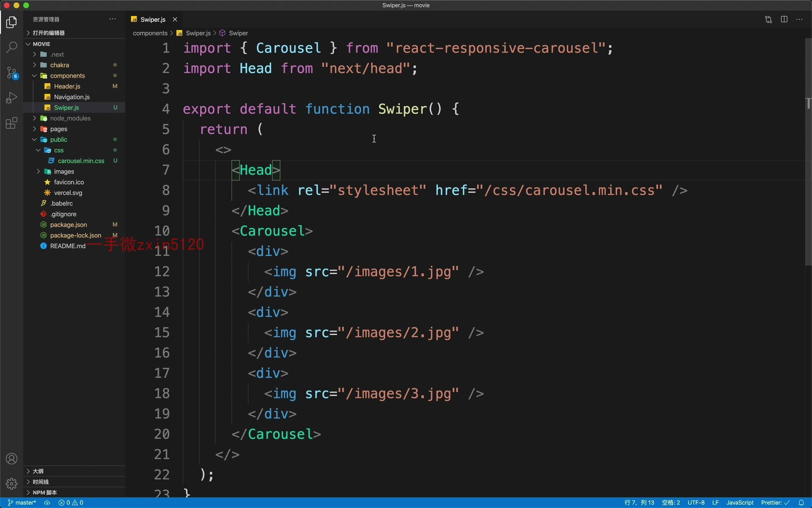The height and width of the screenshot is (508, 812).
Task: Click the Prettier status indicator
Action: click(775, 502)
